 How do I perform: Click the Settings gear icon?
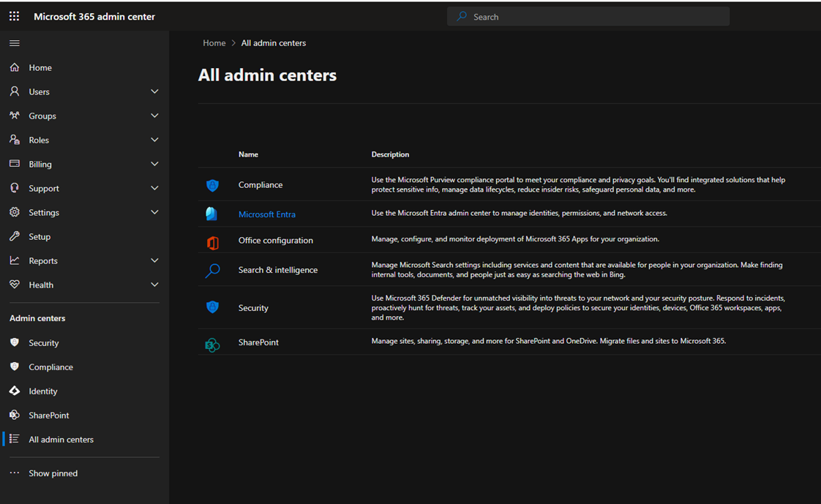click(x=15, y=212)
